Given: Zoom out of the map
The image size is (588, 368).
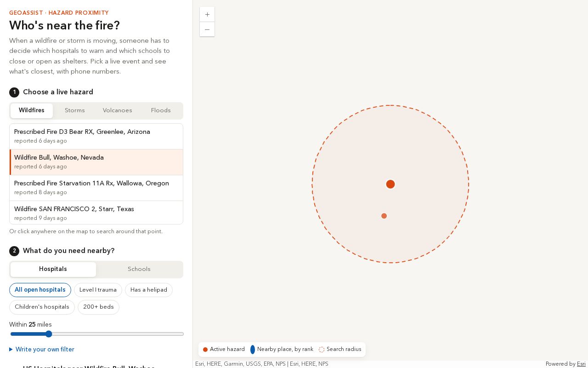Looking at the screenshot, I should point(207,29).
